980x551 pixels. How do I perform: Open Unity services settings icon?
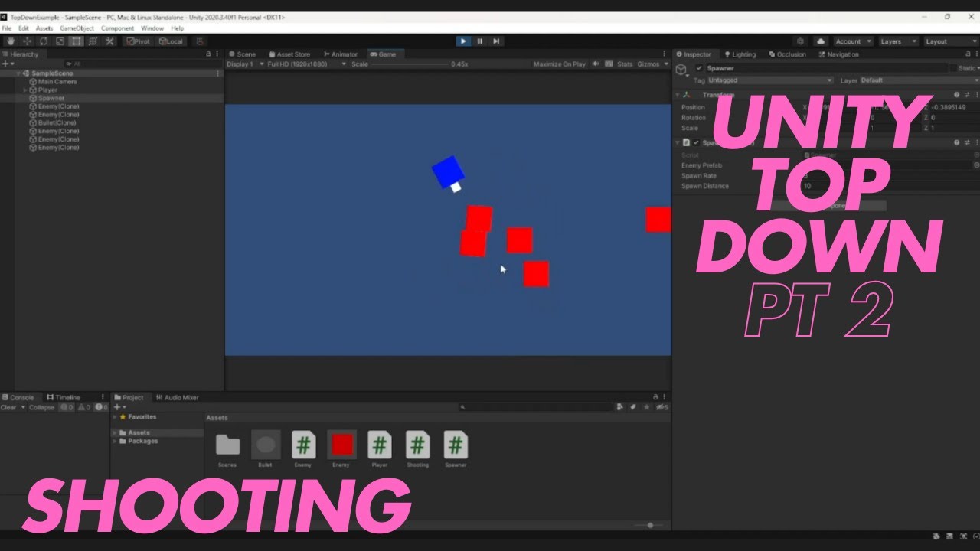801,41
